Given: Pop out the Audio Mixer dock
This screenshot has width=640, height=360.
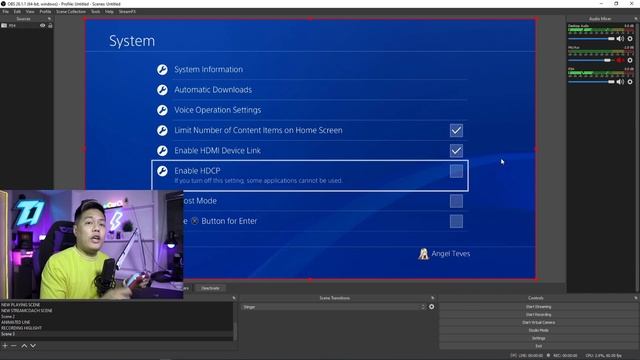Looking at the screenshot, I should 636,19.
